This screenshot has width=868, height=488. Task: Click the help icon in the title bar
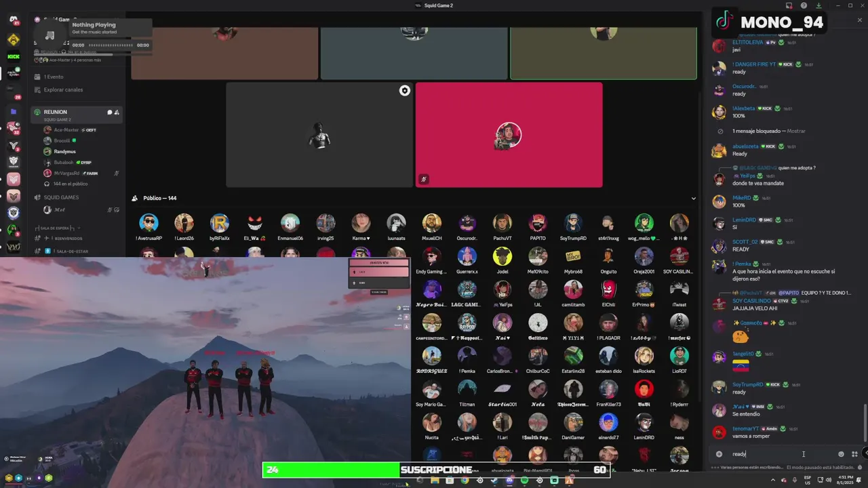pos(804,5)
